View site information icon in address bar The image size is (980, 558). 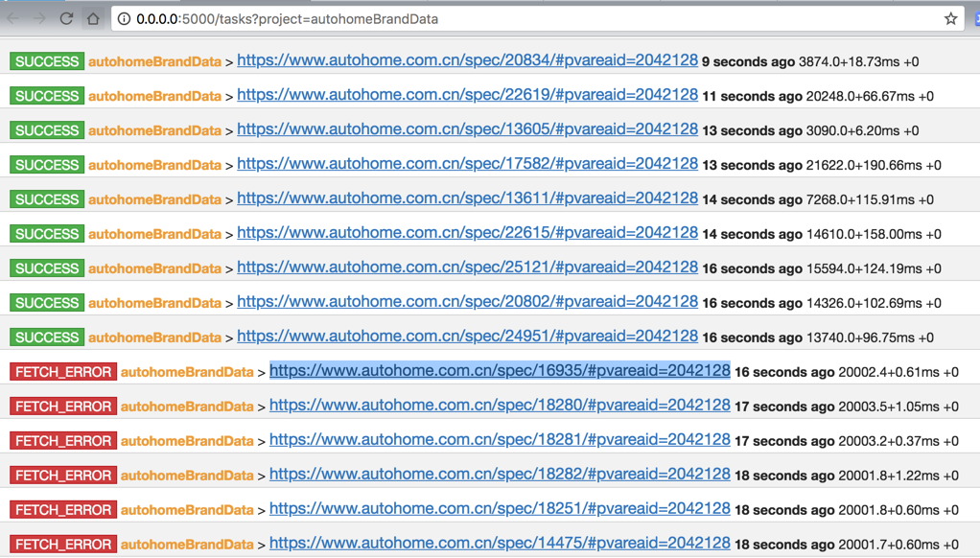[x=124, y=19]
